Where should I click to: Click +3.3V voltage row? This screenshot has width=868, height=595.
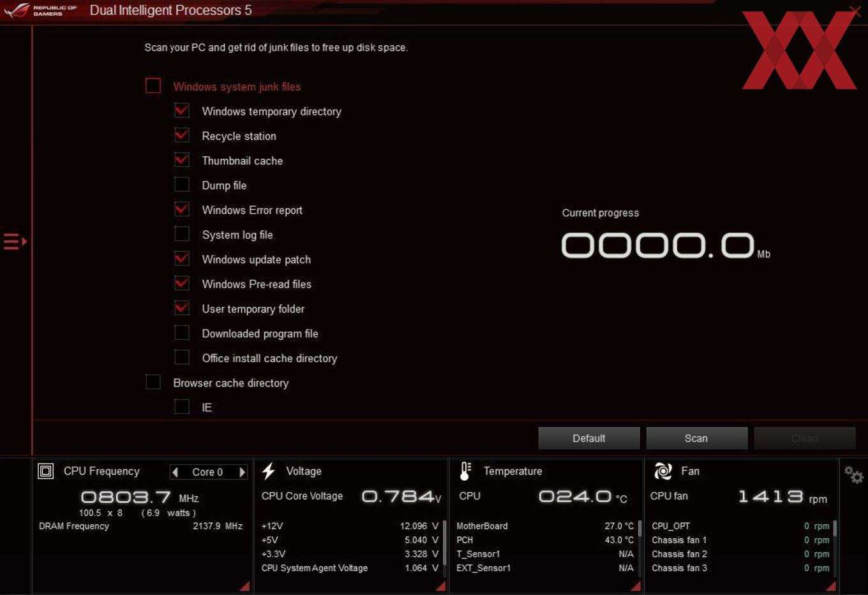pyautogui.click(x=350, y=554)
